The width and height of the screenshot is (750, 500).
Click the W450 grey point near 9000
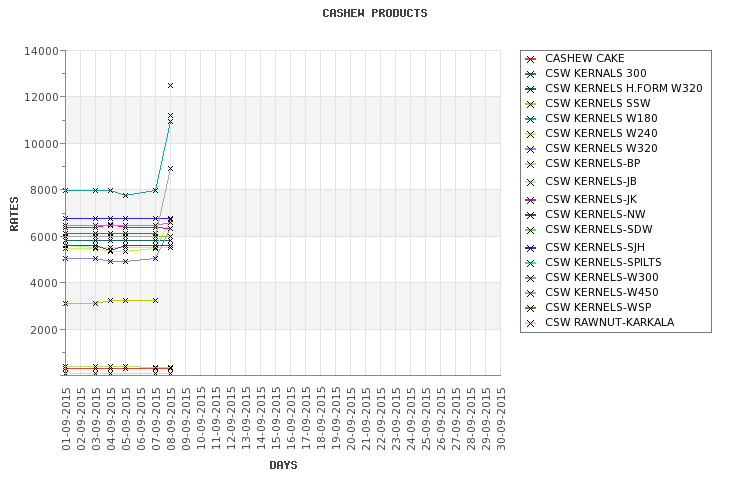click(170, 168)
